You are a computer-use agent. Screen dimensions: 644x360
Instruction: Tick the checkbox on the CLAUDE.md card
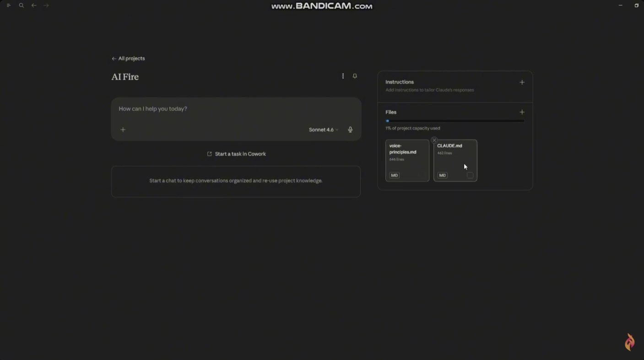coord(470,175)
